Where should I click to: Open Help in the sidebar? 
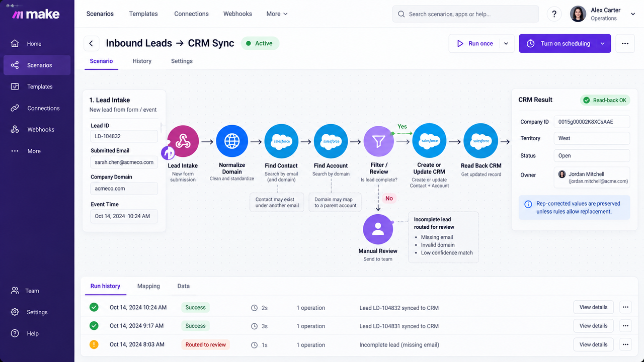pyautogui.click(x=37, y=334)
